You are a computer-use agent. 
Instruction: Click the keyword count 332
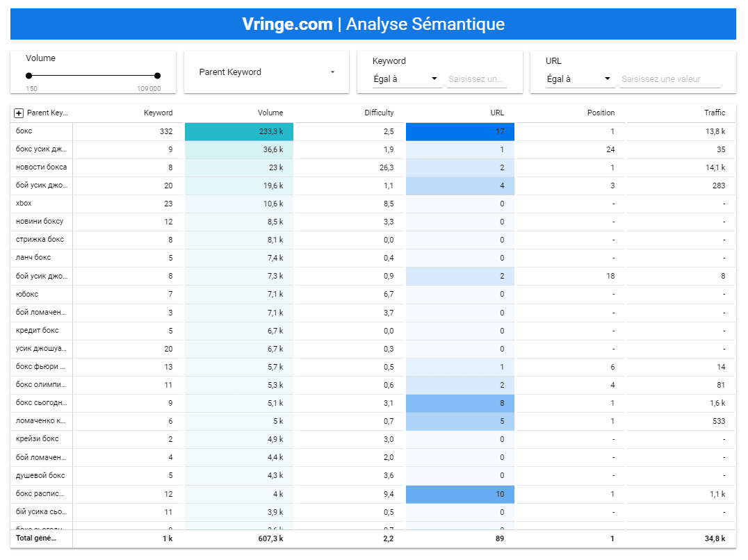(x=166, y=131)
